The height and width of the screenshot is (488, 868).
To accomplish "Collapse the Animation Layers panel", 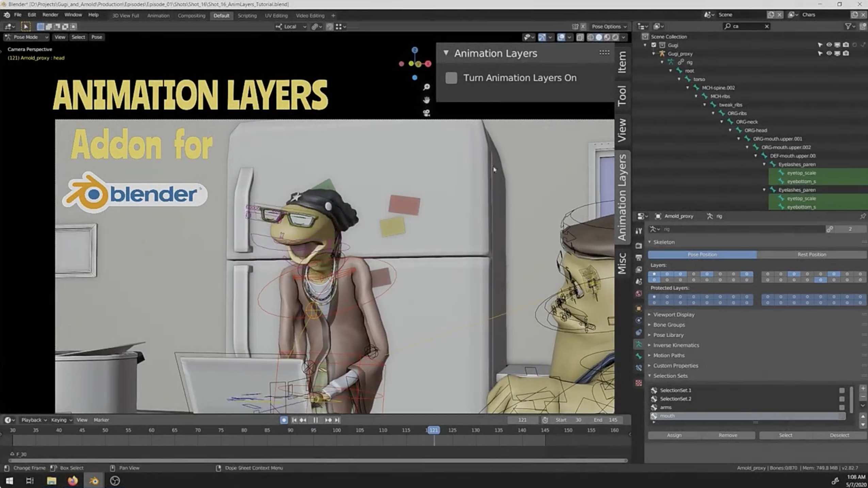I will (x=446, y=53).
